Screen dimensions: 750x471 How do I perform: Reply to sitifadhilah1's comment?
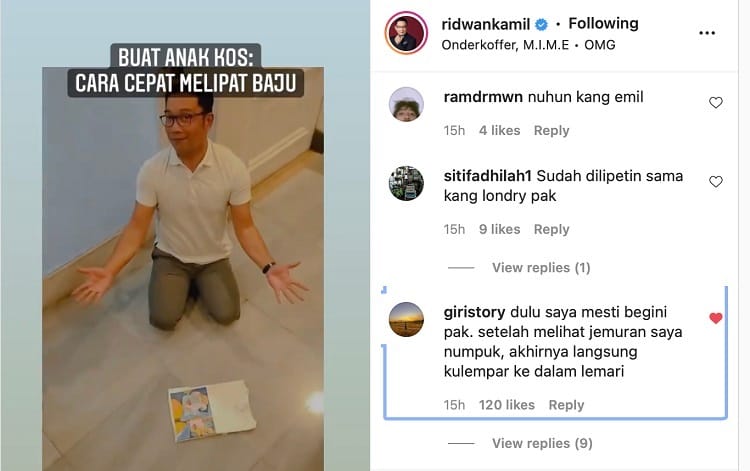coord(551,230)
